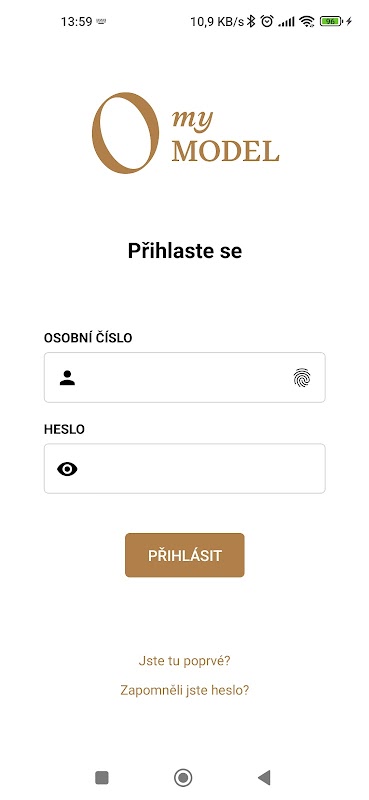The width and height of the screenshot is (369, 800).
Task: Tap the 13:59 clock in status bar
Action: [x=77, y=22]
